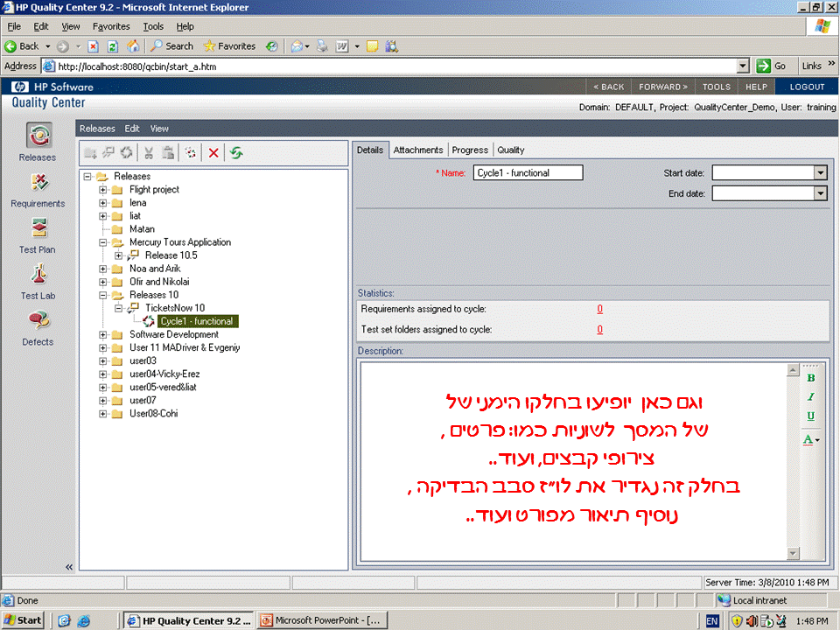The image size is (840, 630).
Task: Click IE Print toolbar icon
Action: point(322,46)
